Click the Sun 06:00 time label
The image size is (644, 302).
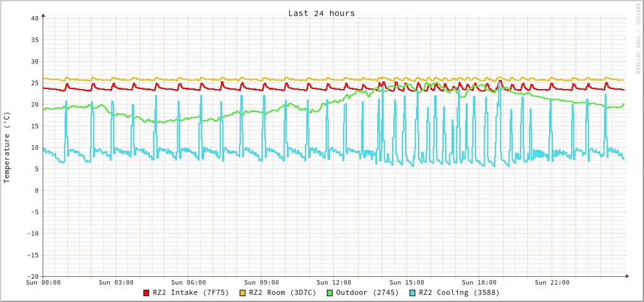(189, 283)
